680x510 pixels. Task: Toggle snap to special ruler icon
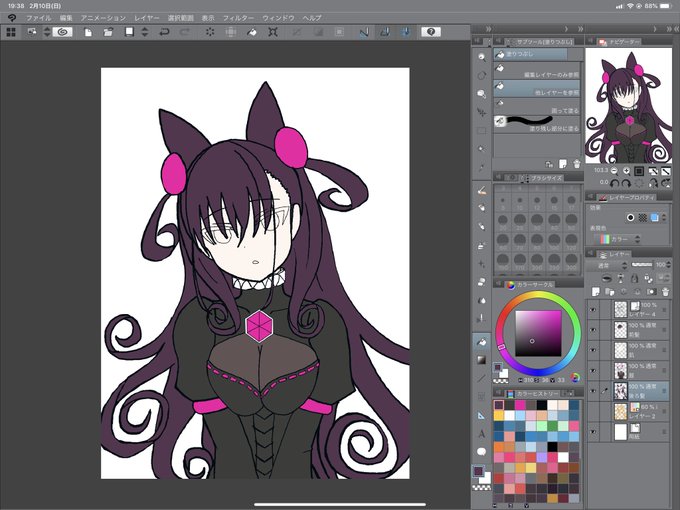coord(385,32)
